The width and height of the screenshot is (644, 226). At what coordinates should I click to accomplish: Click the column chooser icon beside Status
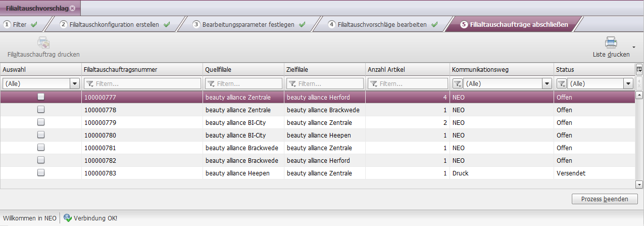[x=639, y=69]
